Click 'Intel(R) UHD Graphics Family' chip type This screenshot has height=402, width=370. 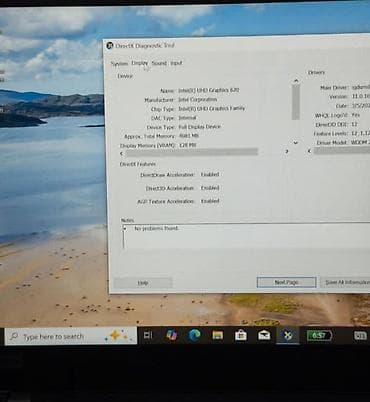[212, 108]
